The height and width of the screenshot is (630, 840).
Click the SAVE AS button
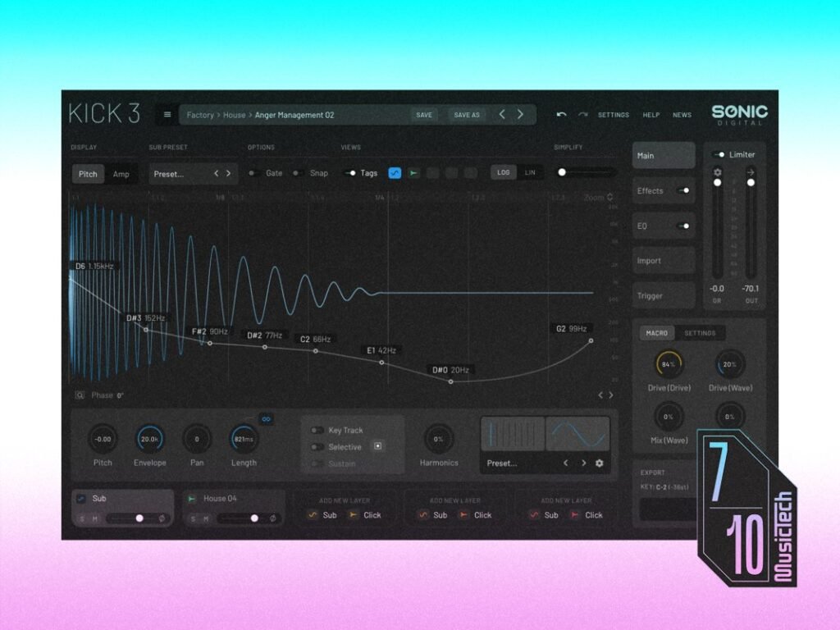point(467,115)
